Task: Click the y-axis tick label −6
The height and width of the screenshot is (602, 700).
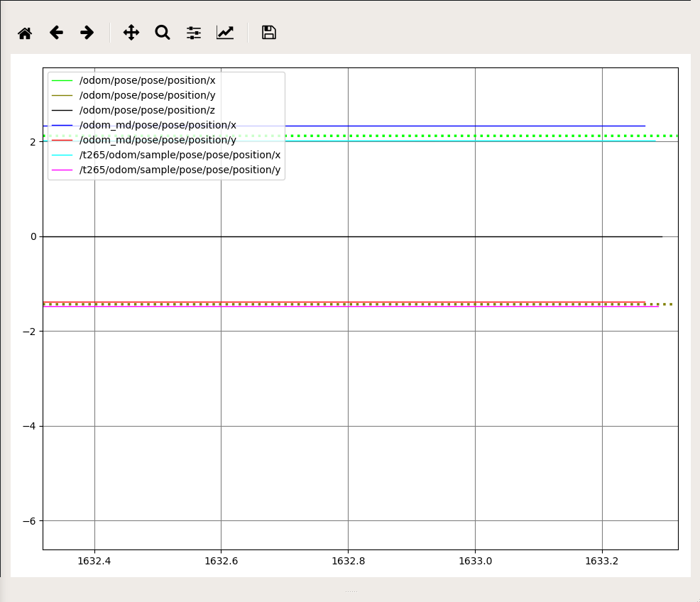Action: point(30,521)
